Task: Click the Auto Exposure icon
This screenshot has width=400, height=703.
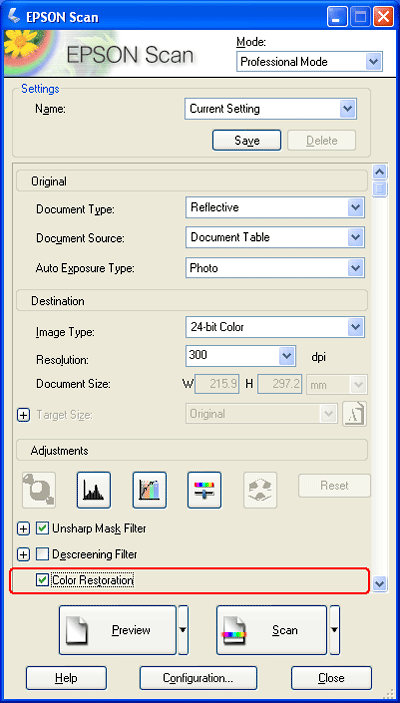Action: (39, 490)
